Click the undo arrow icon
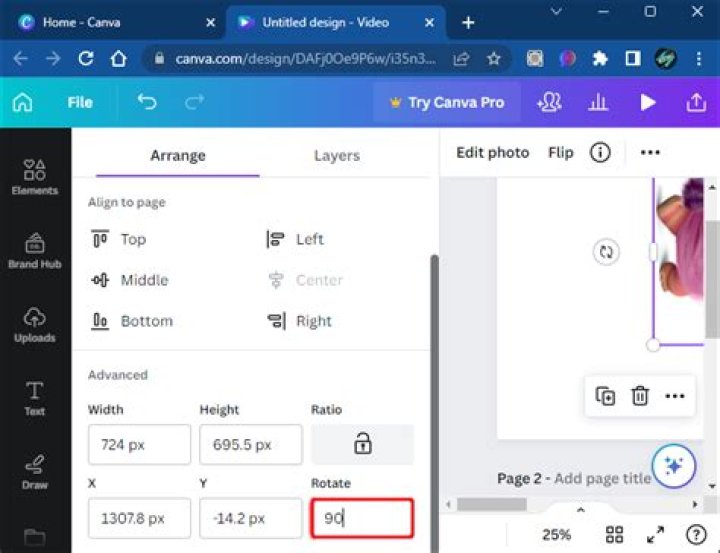The width and height of the screenshot is (720, 553). [147, 102]
